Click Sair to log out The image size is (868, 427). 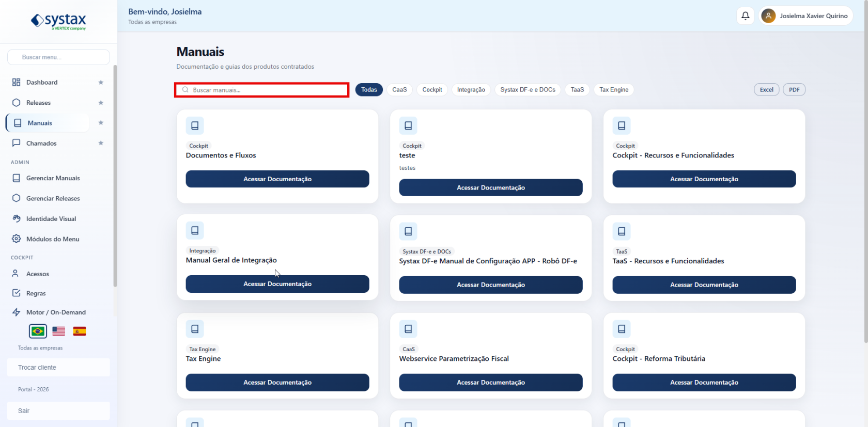pyautogui.click(x=58, y=411)
